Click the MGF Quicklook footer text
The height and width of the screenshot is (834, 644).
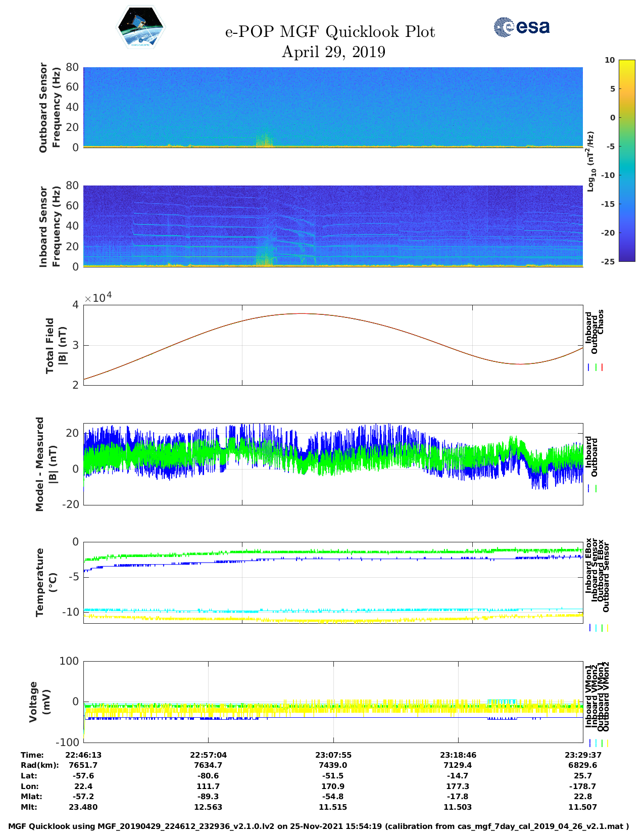click(318, 826)
